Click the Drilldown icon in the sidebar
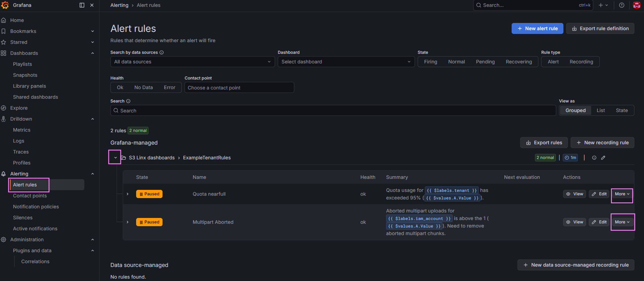This screenshot has width=644, height=281. pyautogui.click(x=3, y=119)
